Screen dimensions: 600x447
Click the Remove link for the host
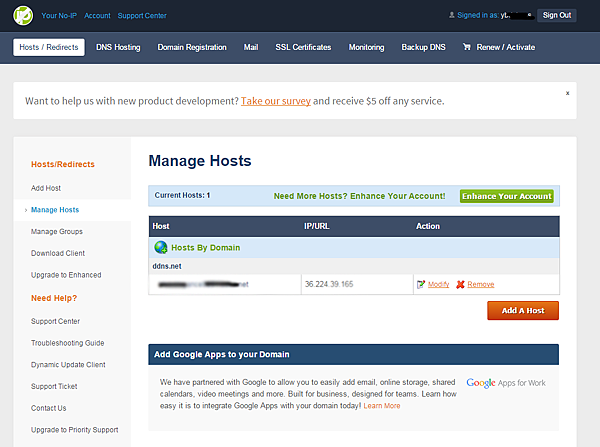[481, 284]
